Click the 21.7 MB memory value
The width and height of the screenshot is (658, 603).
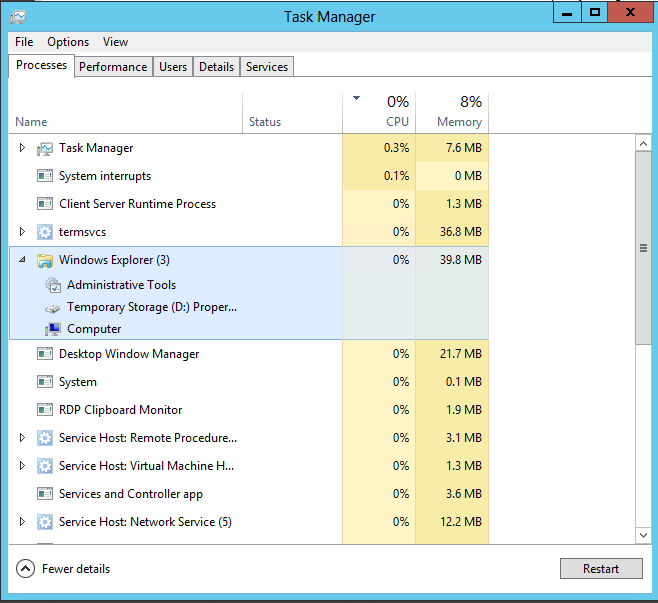pyautogui.click(x=461, y=354)
